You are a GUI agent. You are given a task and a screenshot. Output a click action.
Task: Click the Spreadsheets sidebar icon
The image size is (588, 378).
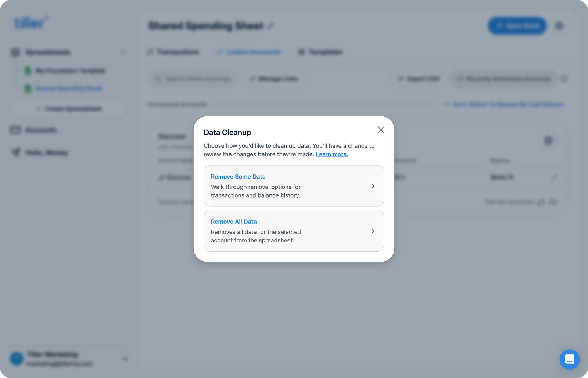(x=15, y=52)
